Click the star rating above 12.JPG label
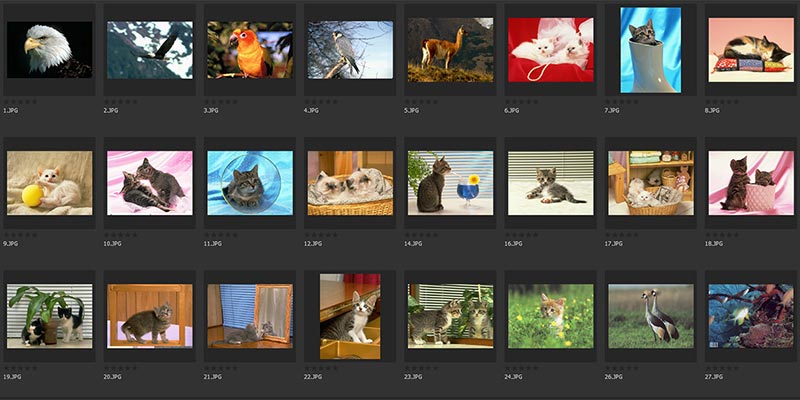 click(x=321, y=235)
